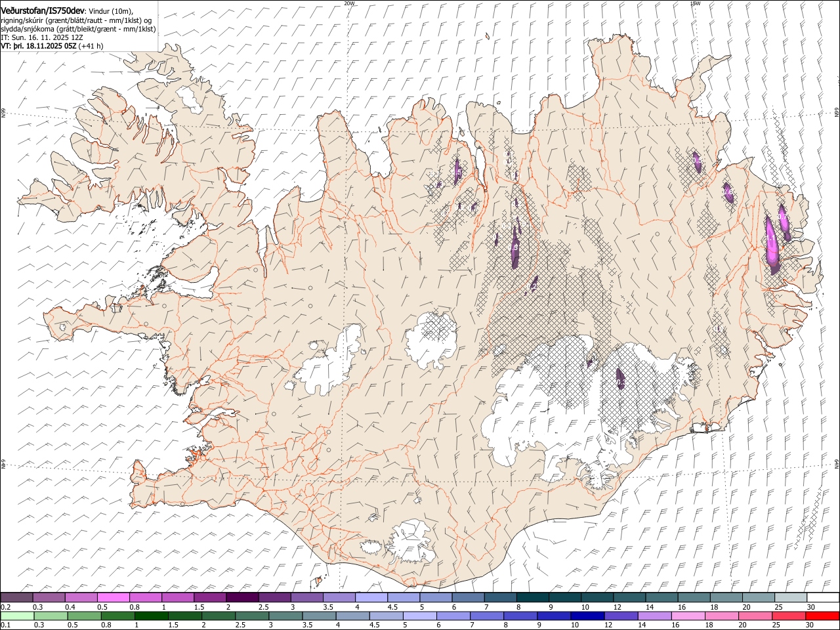Pick the bright pink snow swatch at 0.5
The image size is (840, 630).
click(x=113, y=598)
